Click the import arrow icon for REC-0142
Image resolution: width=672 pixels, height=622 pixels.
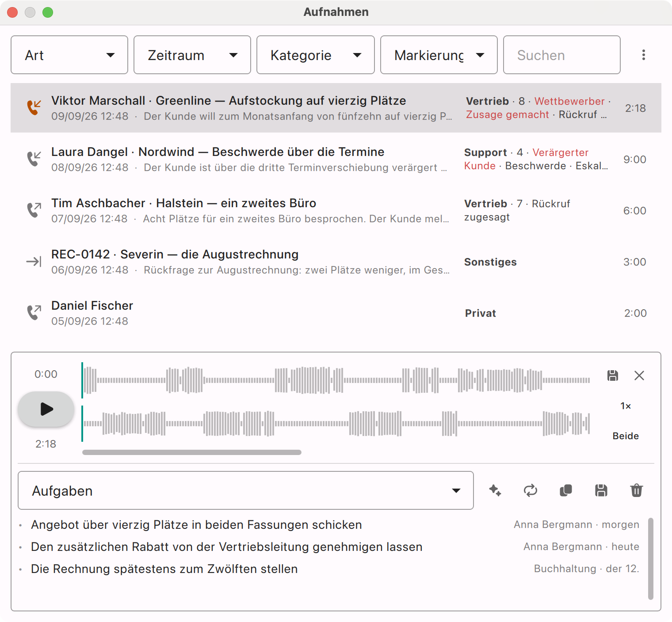tap(34, 262)
